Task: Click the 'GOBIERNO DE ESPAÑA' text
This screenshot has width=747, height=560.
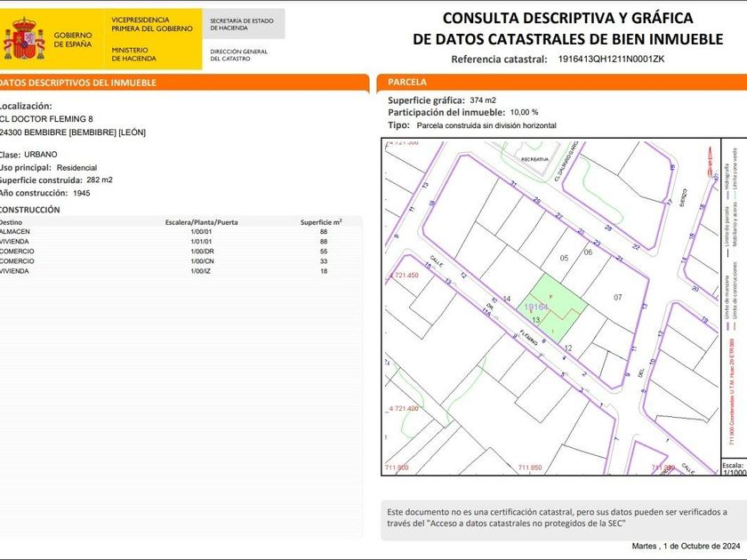Action: coord(73,39)
